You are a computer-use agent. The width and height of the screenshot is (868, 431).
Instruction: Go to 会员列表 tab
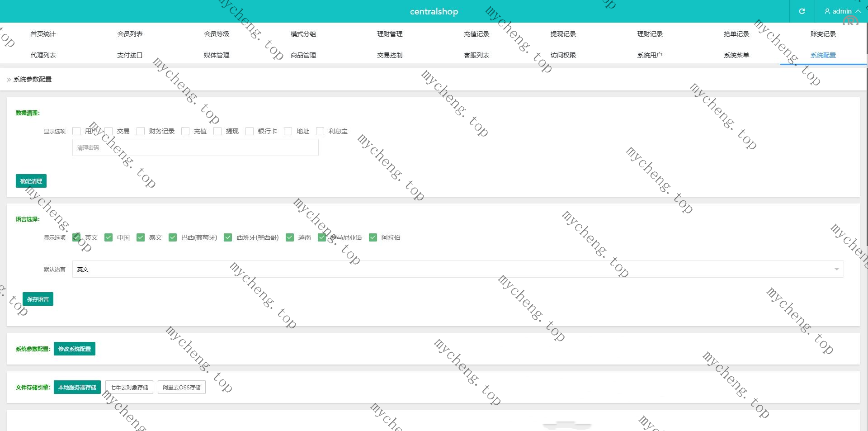click(130, 34)
